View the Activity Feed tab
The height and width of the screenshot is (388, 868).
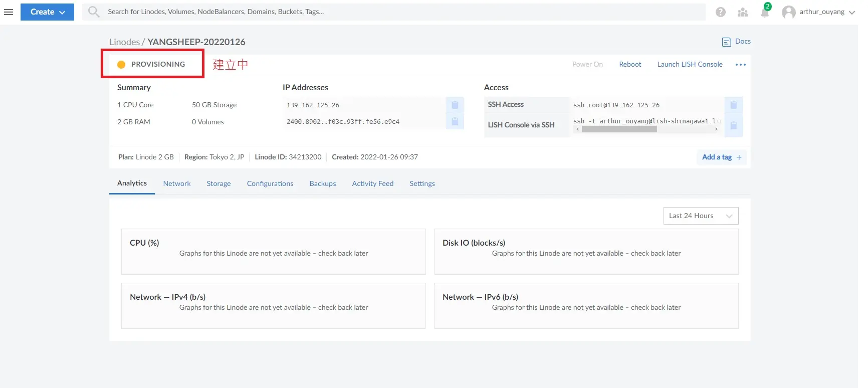373,184
